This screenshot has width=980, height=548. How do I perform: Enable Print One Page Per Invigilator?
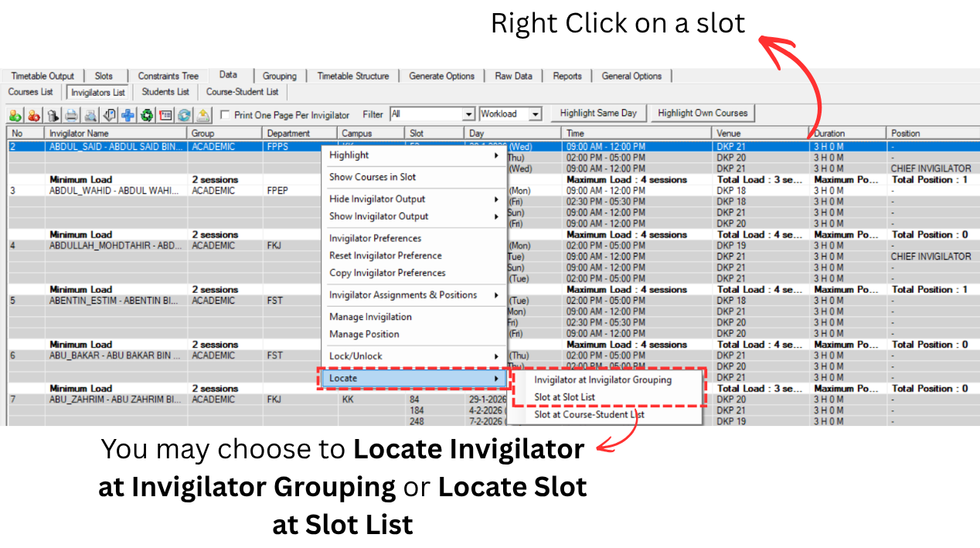[225, 115]
